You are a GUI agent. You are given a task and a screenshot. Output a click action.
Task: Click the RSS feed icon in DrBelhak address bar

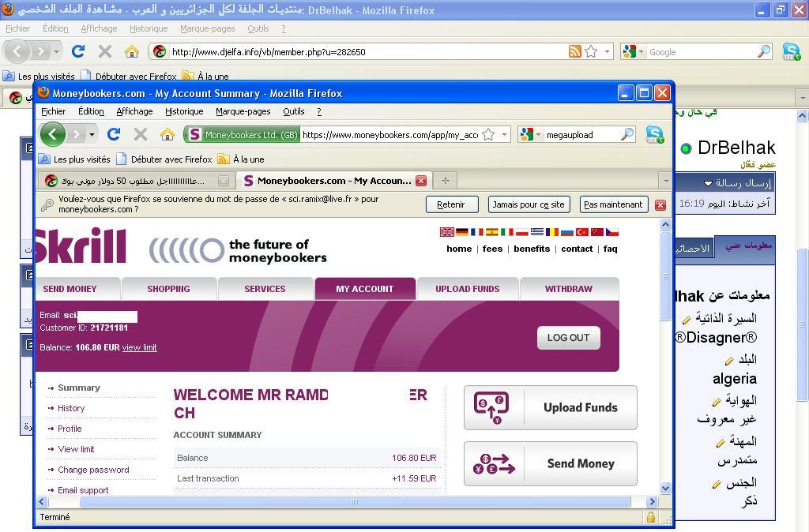coord(575,51)
